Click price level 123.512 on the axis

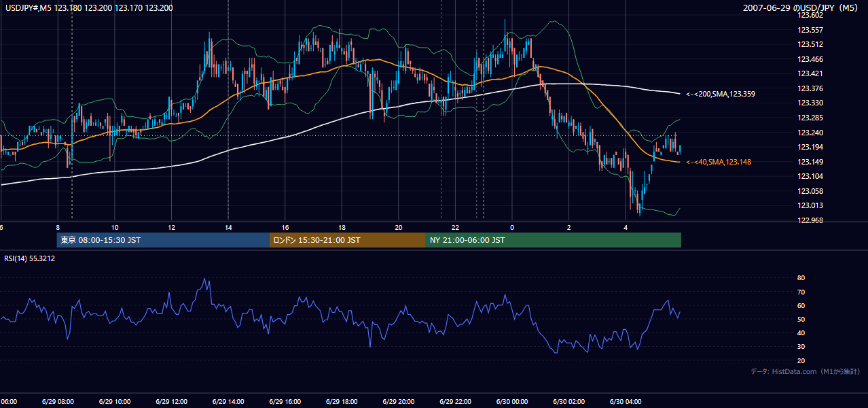point(810,45)
